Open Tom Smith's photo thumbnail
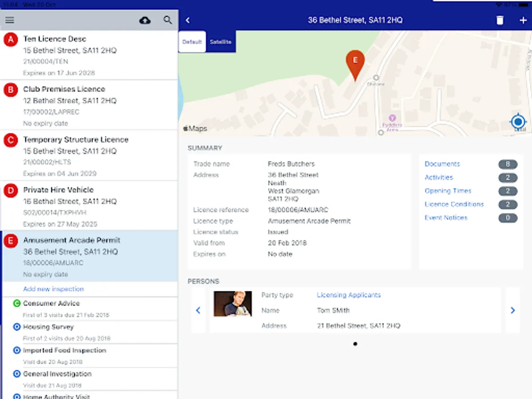The image size is (532, 399). tap(233, 304)
